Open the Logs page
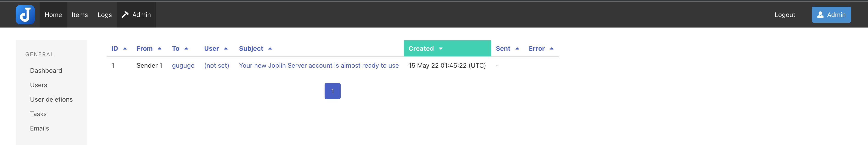The image size is (868, 150). pos(104,15)
